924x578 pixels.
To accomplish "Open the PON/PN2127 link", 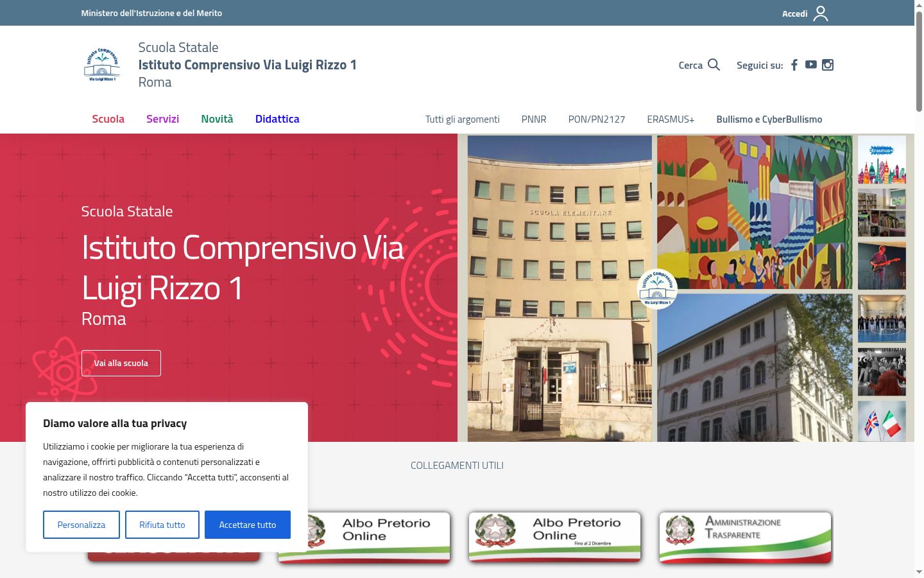I will 597,119.
